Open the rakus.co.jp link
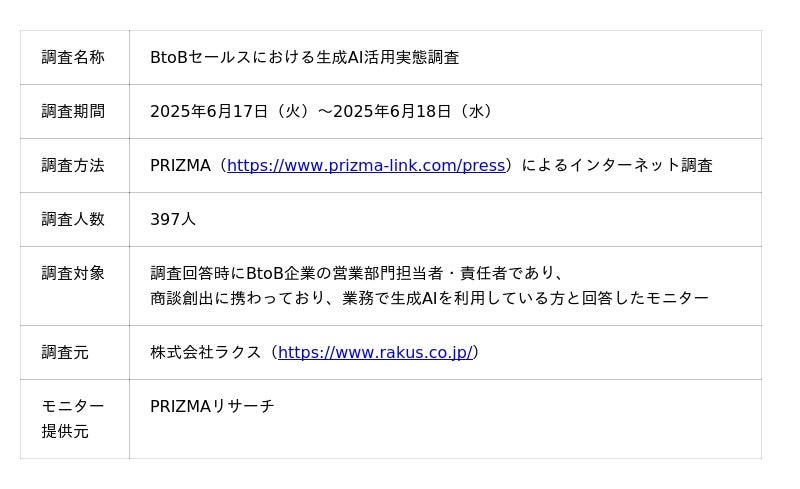This screenshot has height=489, width=800. 375,352
